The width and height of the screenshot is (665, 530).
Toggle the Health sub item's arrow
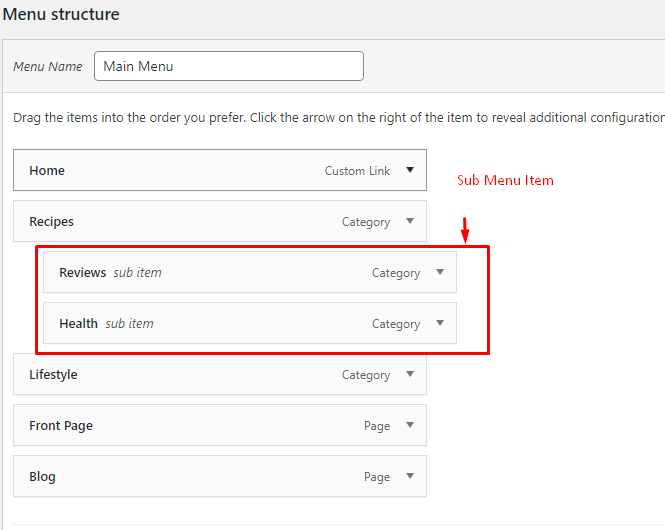pos(440,323)
